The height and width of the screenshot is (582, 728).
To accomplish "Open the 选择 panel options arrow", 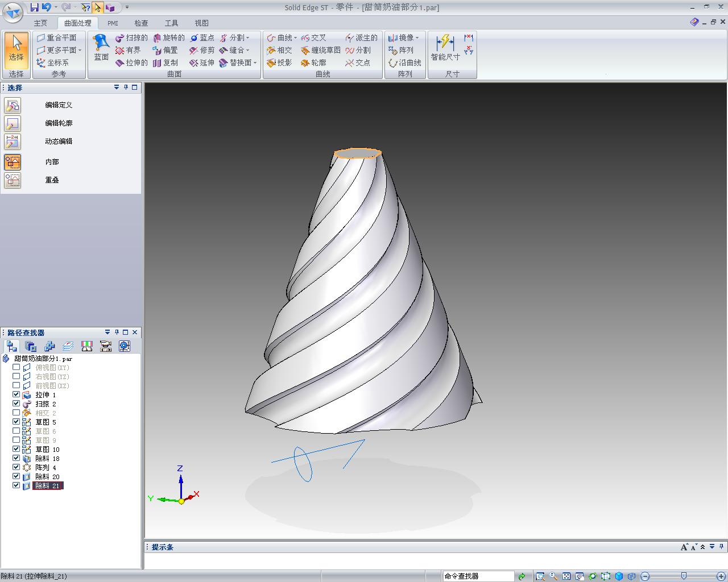I will (x=116, y=87).
